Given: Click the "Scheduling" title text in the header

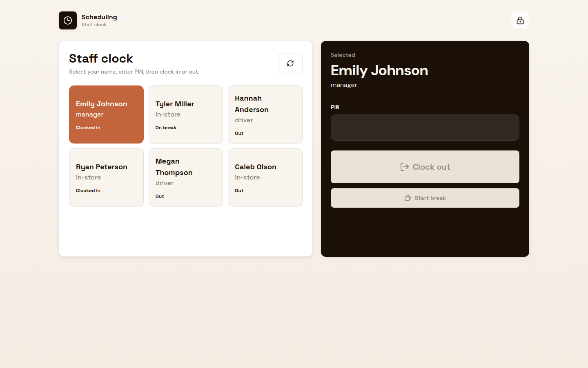Looking at the screenshot, I should [x=99, y=17].
